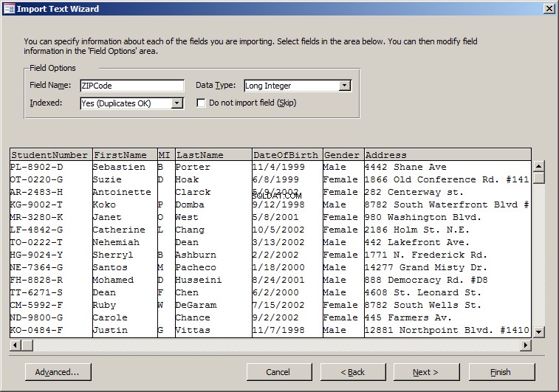Close the Import Text Wizard dialog
This screenshot has height=392, width=559.
click(x=549, y=9)
